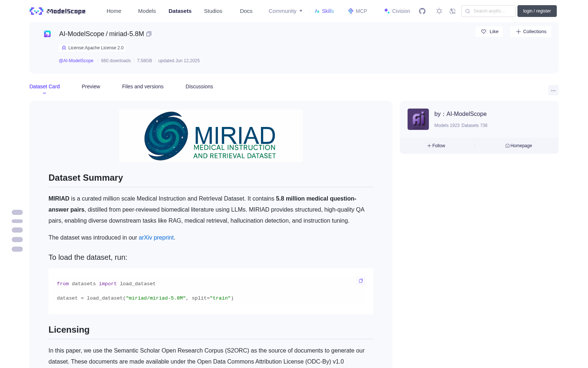Switch to the Preview tab
The image size is (588, 368).
click(91, 86)
